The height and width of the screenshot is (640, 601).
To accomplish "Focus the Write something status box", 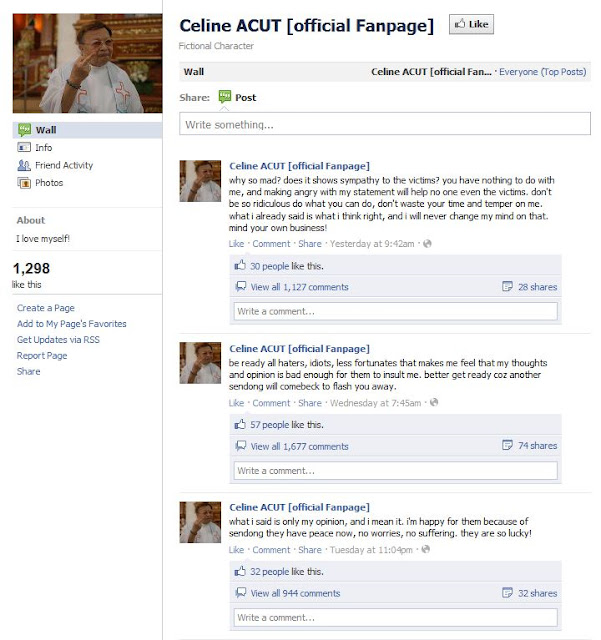I will point(385,124).
